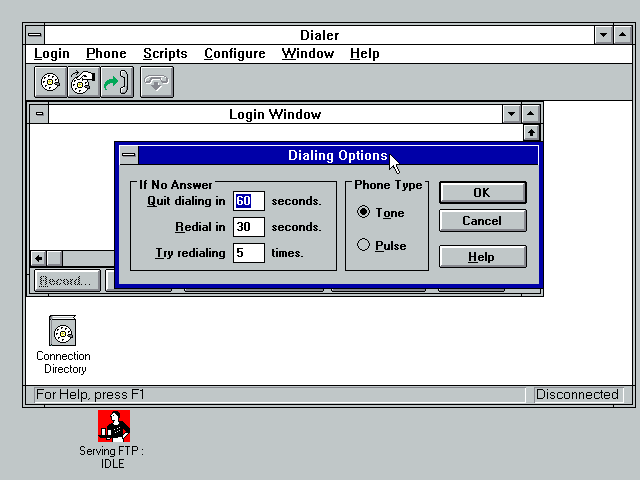Open the Scripts menu
Viewport: 640px width, 480px height.
(x=165, y=53)
